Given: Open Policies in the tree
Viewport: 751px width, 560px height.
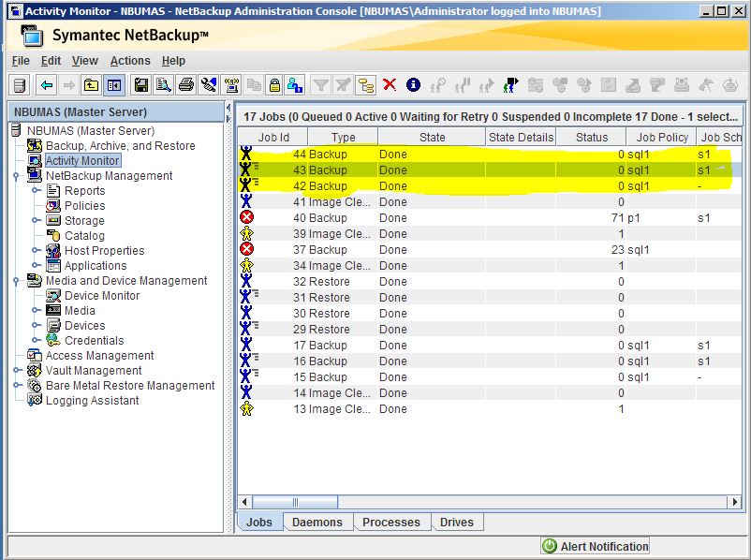Looking at the screenshot, I should 85,205.
